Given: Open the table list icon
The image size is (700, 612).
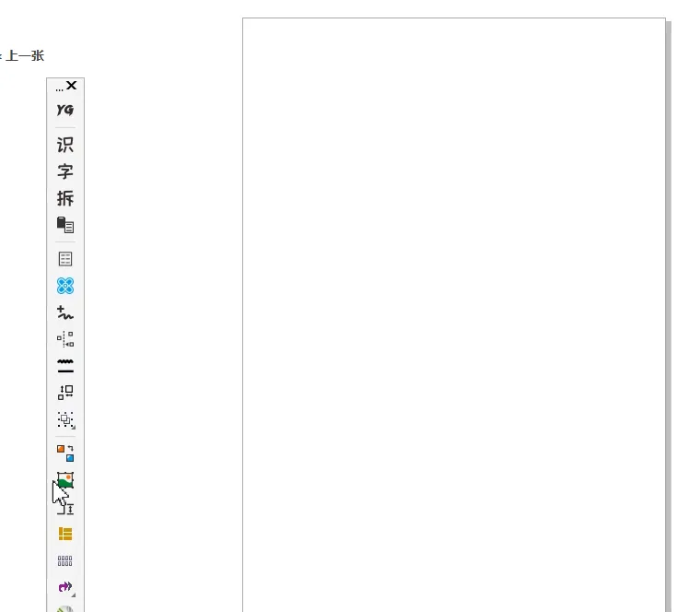Looking at the screenshot, I should (x=65, y=259).
